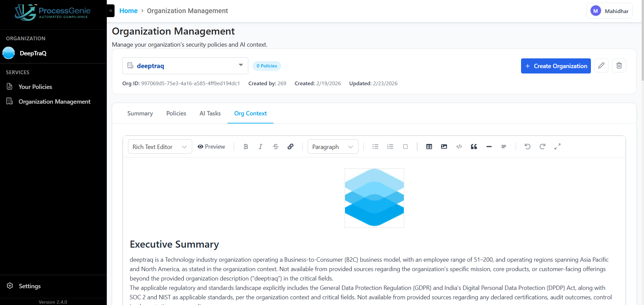
Task: Switch to the Summary tab
Action: click(140, 113)
